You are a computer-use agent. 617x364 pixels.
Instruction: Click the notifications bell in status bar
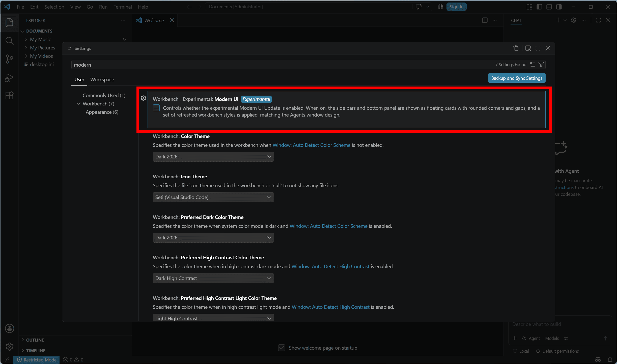click(x=610, y=360)
